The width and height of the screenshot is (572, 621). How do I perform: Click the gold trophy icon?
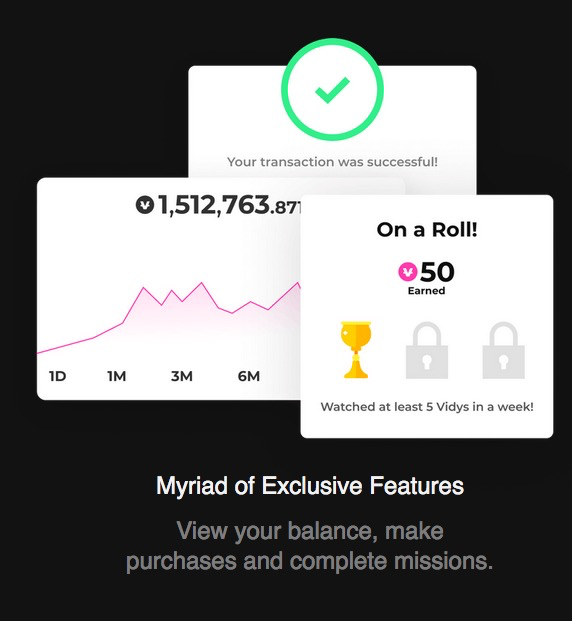click(356, 350)
